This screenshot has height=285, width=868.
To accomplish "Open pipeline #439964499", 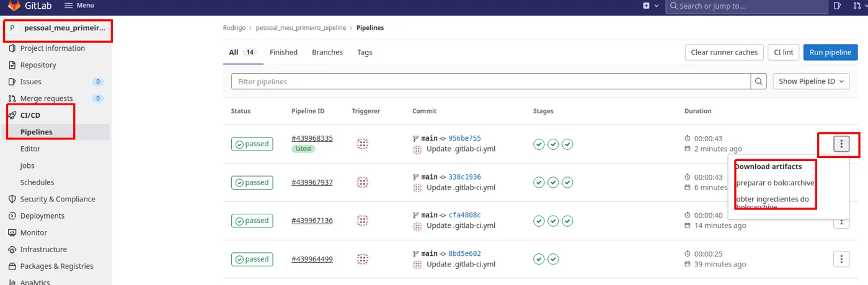I will (x=312, y=259).
